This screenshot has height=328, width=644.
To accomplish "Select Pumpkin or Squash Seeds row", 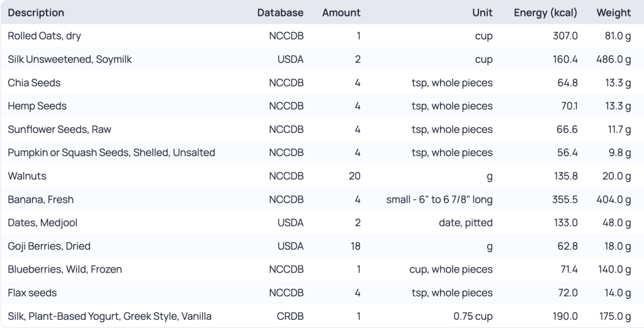I will pos(111,152).
